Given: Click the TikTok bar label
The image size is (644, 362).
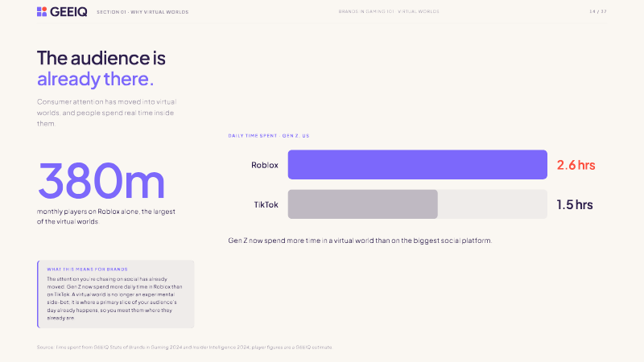Looking at the screenshot, I should point(266,204).
